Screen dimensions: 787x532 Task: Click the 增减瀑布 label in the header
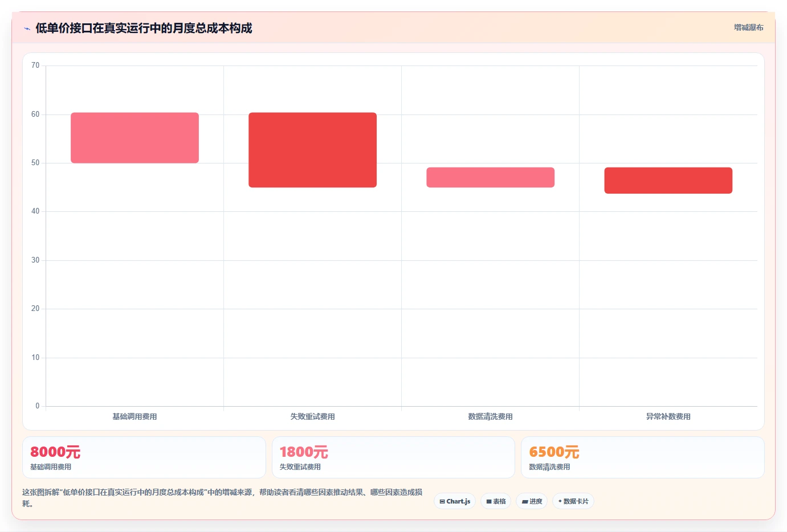(748, 27)
